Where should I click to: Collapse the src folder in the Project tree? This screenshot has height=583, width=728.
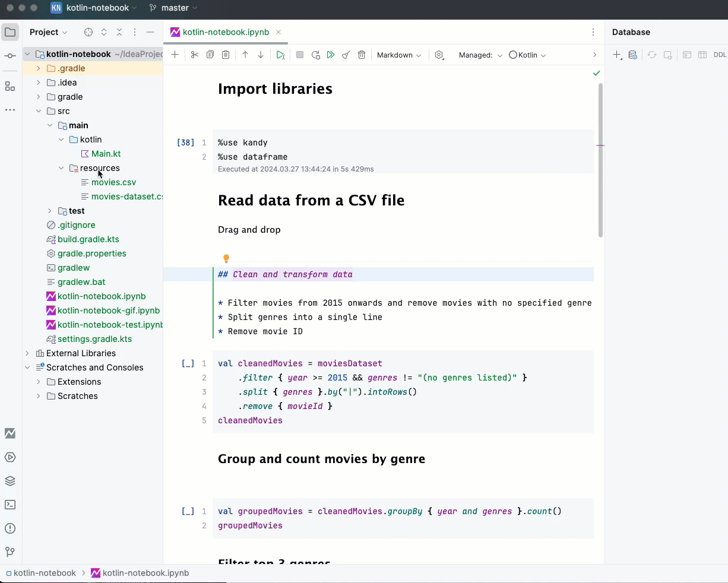39,111
